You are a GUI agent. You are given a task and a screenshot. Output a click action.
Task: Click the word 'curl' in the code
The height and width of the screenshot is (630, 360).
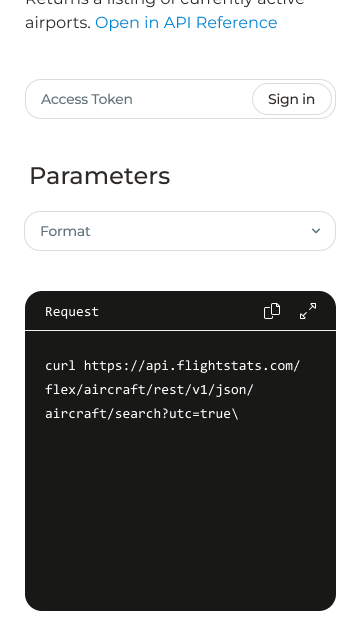(60, 366)
